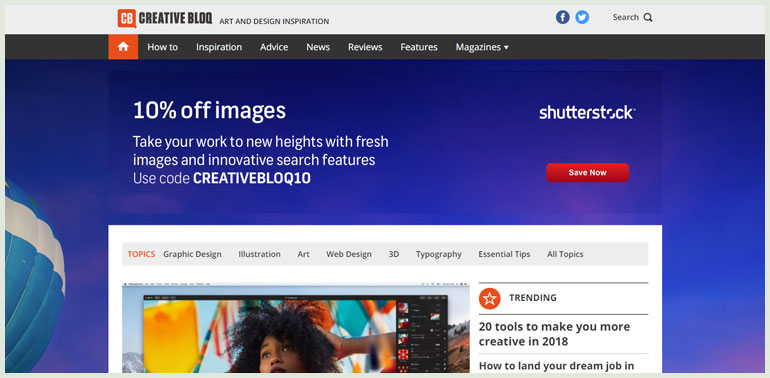The image size is (770, 378).
Task: Click the search magnifier icon
Action: point(648,18)
